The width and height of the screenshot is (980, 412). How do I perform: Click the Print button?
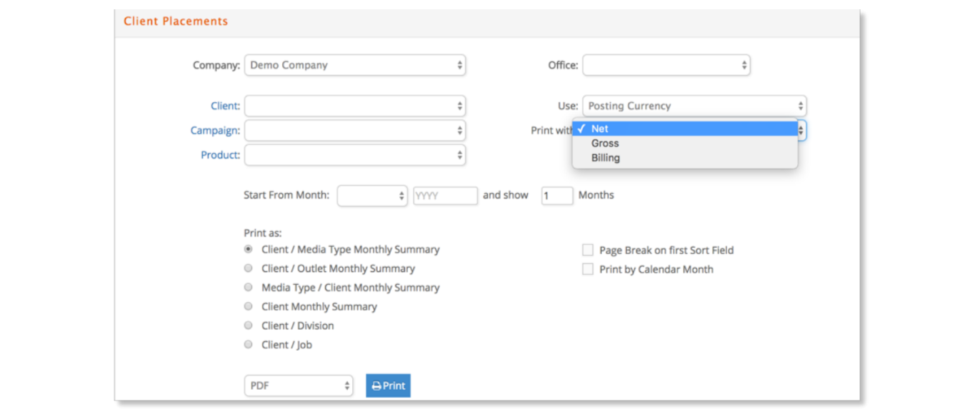(x=388, y=386)
